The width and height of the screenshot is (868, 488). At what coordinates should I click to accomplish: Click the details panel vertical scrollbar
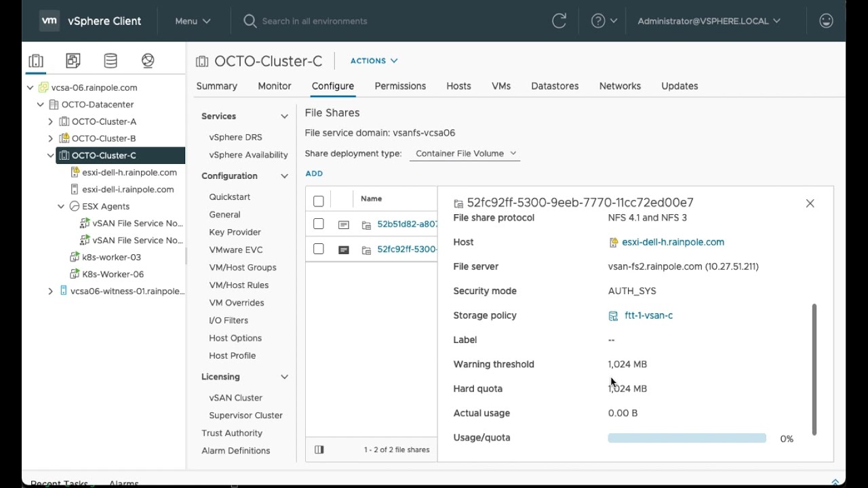(814, 369)
